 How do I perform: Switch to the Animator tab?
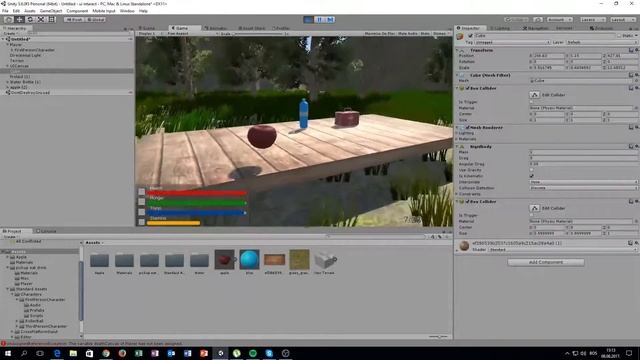(216, 28)
